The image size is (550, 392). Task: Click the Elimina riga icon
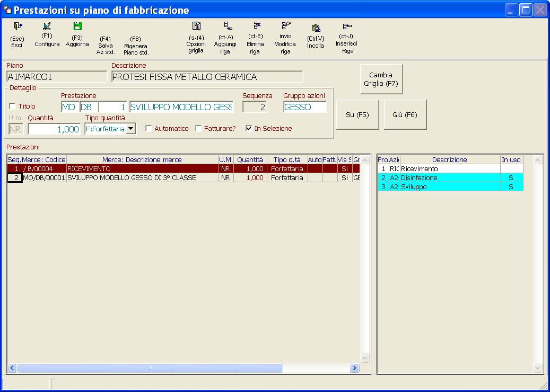click(257, 25)
